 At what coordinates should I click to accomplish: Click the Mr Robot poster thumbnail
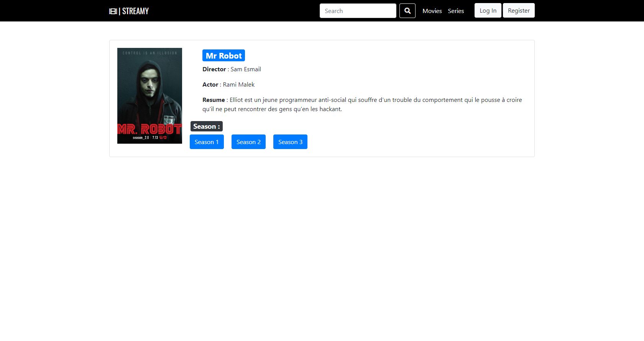tap(149, 96)
